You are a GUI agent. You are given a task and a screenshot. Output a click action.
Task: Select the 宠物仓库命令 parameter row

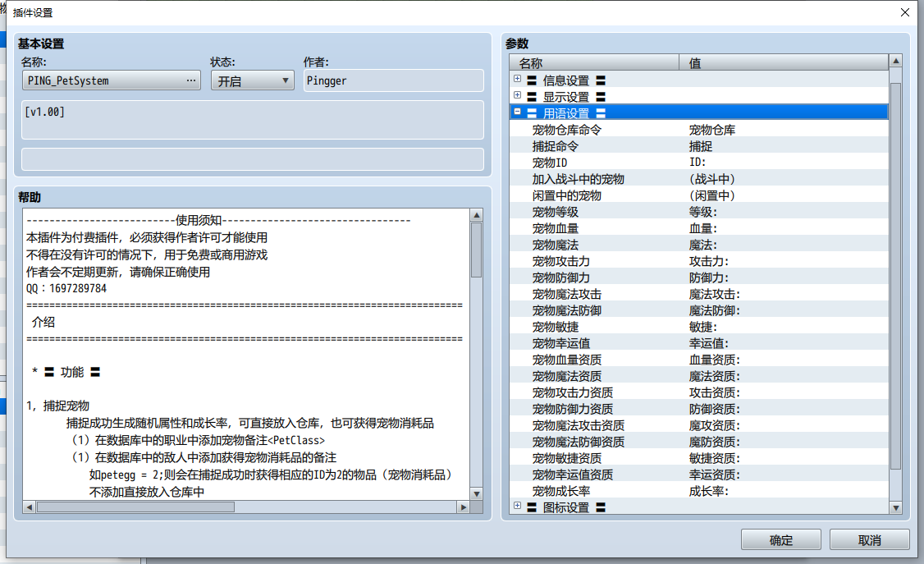tap(699, 130)
